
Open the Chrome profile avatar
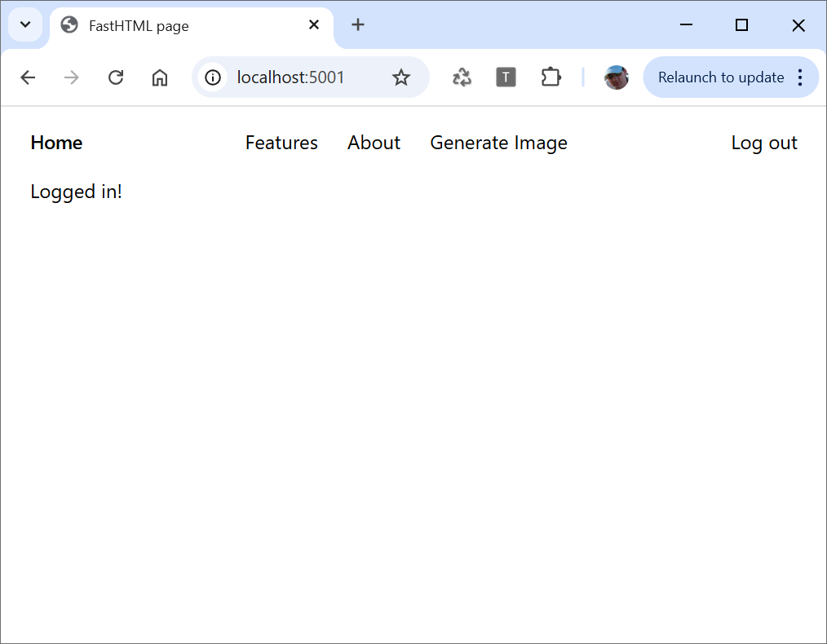(x=616, y=77)
